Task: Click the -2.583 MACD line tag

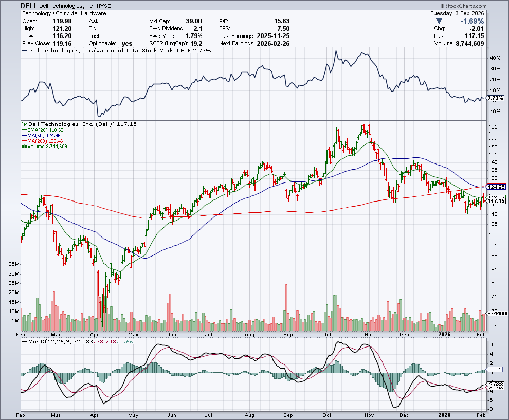Action: 496,385
